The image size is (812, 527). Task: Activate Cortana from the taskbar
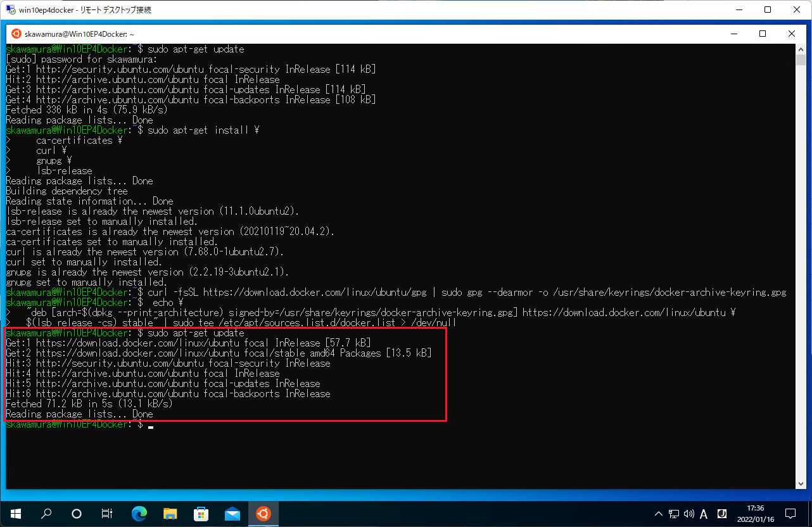point(76,514)
